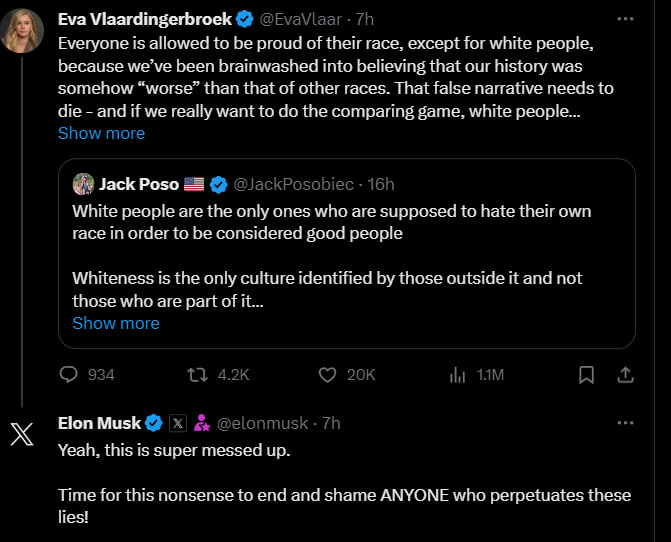Viewport: 671px width, 542px height.
Task: Open more options for Eva's tweet
Action: pos(625,18)
